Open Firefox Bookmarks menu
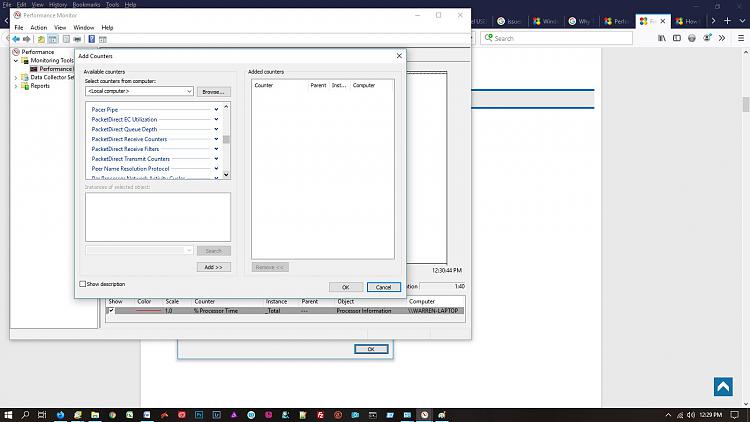This screenshot has height=422, width=750. click(x=86, y=4)
